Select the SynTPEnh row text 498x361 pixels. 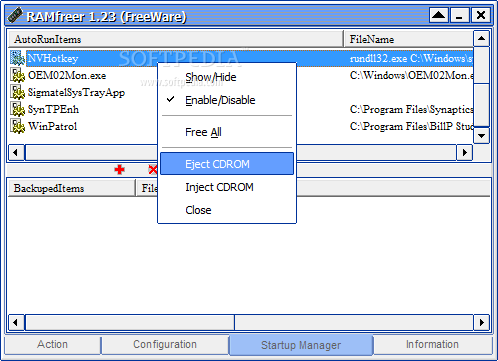(x=53, y=109)
